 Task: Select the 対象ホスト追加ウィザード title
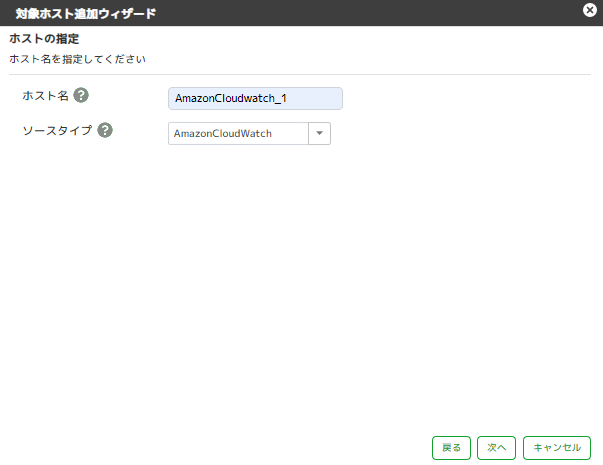86,13
